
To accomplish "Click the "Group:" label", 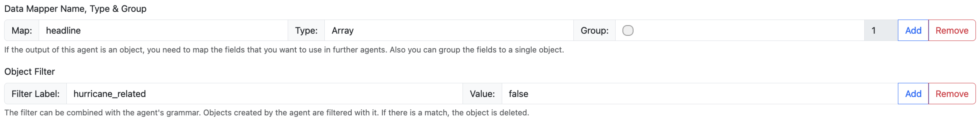I will tap(594, 30).
